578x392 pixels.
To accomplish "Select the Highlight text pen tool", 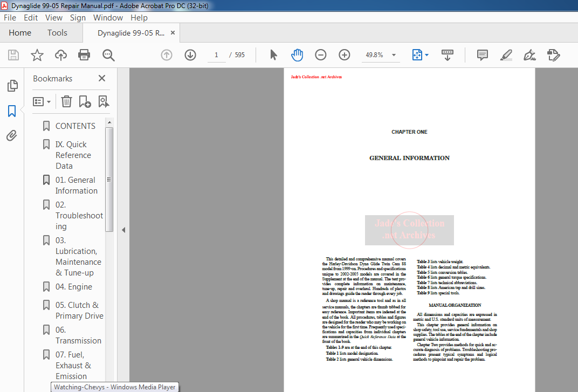I will point(506,55).
